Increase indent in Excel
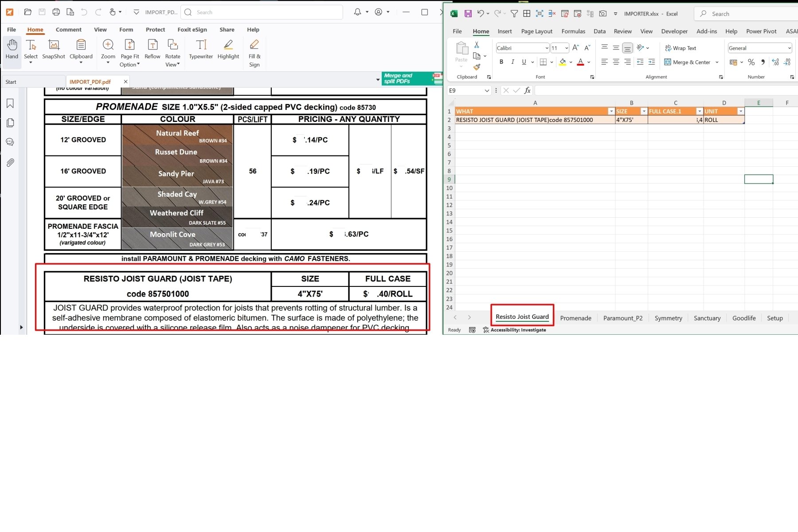798x532 pixels. click(652, 62)
